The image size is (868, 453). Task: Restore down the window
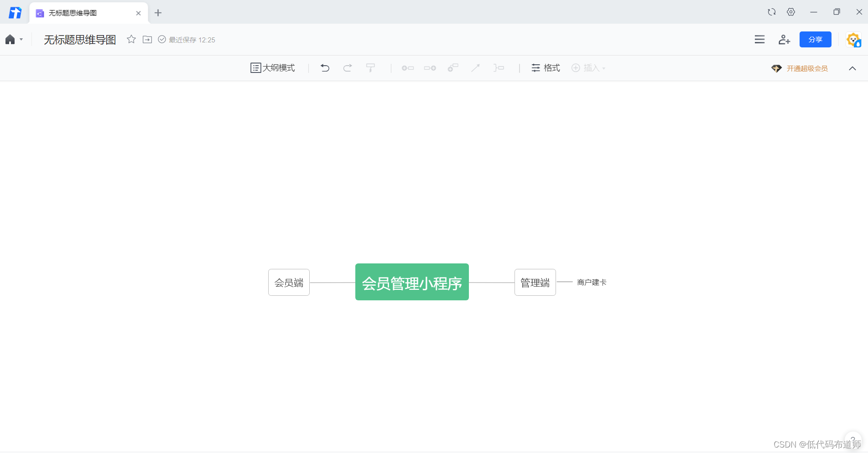837,12
